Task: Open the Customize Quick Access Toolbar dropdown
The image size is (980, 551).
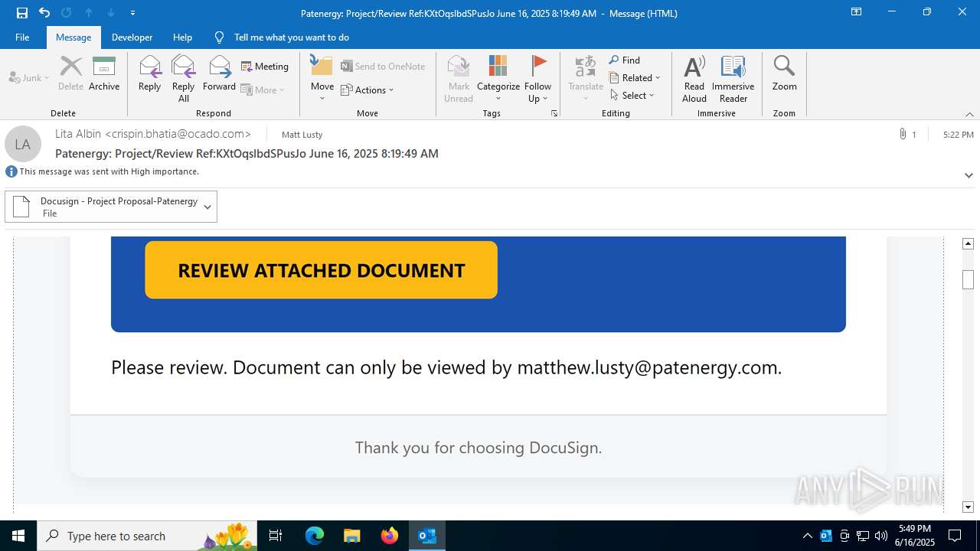Action: pos(133,13)
